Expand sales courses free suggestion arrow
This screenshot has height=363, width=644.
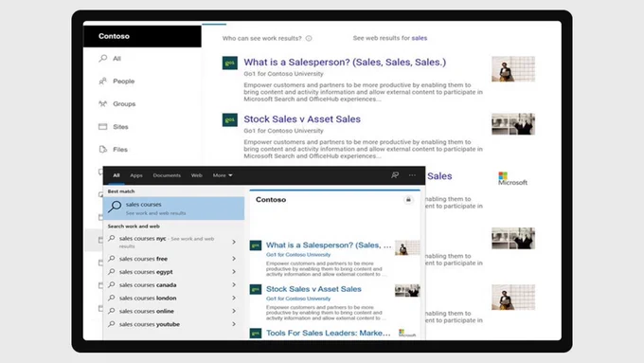[x=234, y=259]
